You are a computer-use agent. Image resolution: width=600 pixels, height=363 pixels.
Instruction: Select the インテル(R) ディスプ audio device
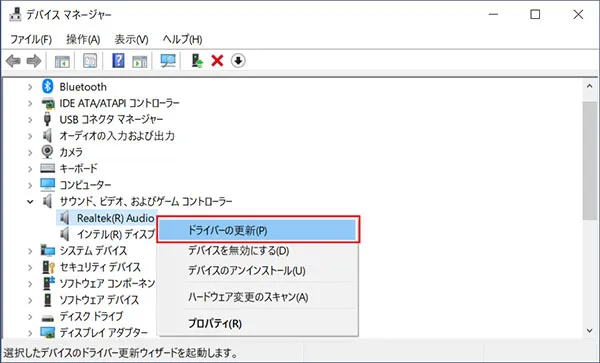coord(116,234)
